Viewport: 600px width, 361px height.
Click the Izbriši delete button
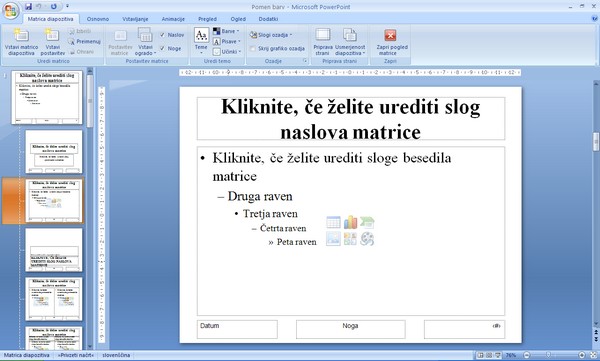pyautogui.click(x=80, y=31)
